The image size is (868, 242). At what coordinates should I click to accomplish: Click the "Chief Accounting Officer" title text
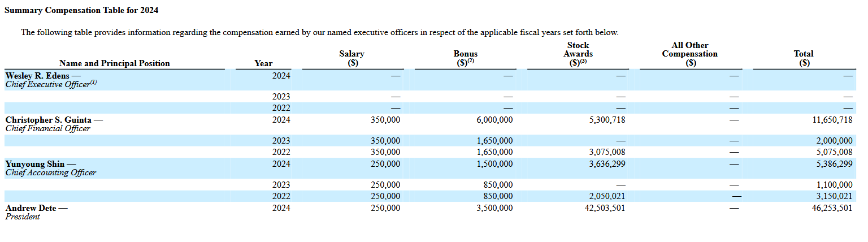coord(50,172)
